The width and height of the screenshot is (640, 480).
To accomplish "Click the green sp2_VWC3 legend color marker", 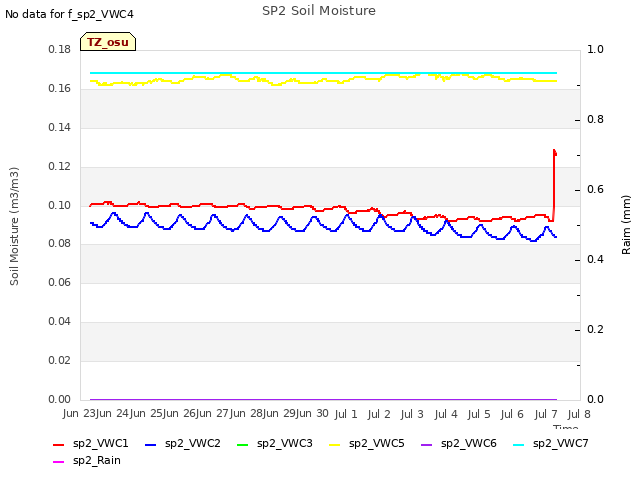I will coord(242,444).
